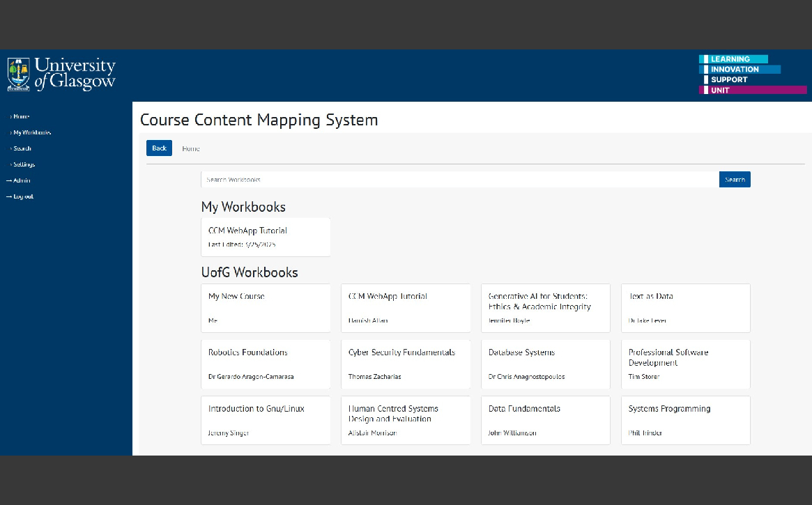Click the University of Glasgow logo
The height and width of the screenshot is (505, 812).
click(61, 75)
